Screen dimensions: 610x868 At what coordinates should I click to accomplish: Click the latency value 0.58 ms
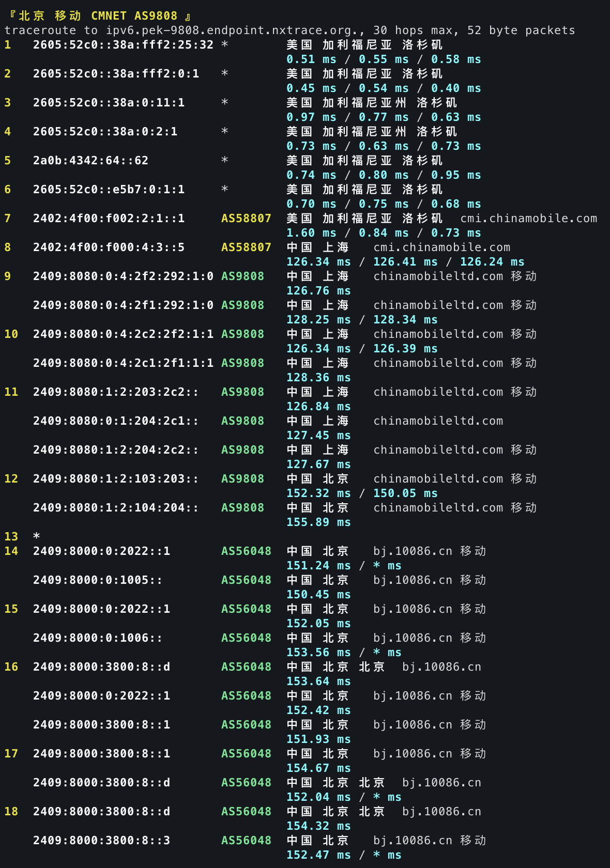(456, 59)
